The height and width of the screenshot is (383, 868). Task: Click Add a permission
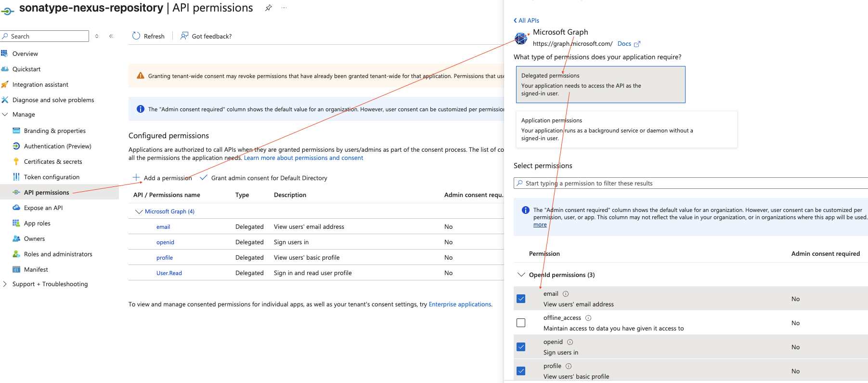(x=162, y=178)
